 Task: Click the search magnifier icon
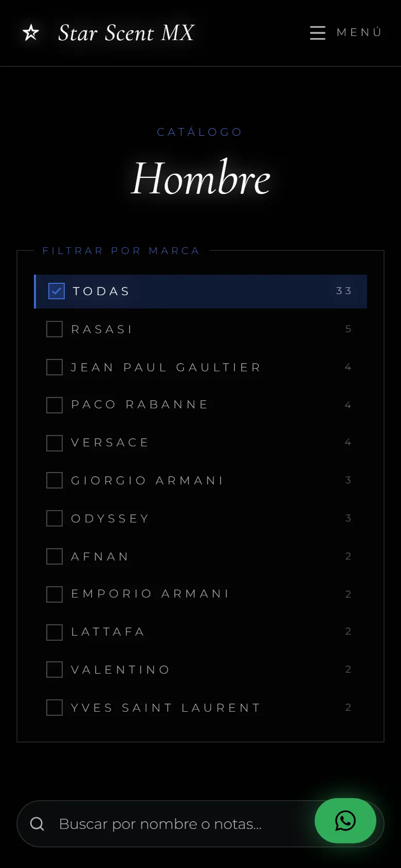point(37,824)
